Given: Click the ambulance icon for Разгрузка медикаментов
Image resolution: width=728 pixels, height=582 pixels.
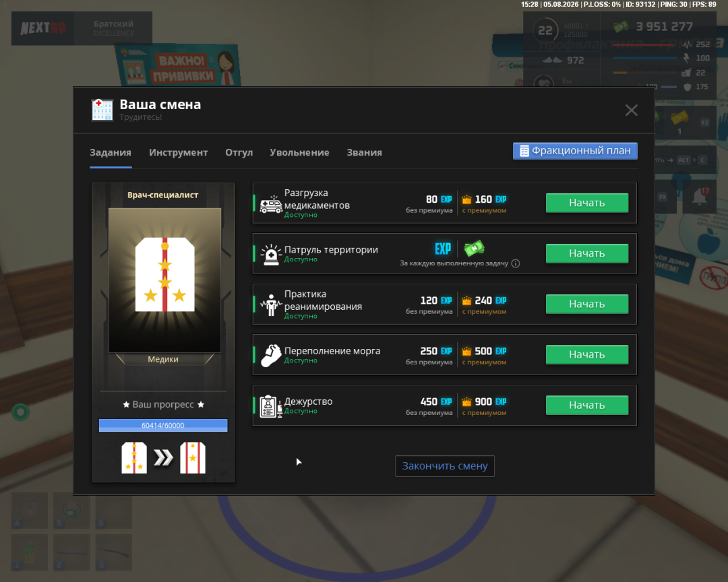Looking at the screenshot, I should tap(271, 203).
